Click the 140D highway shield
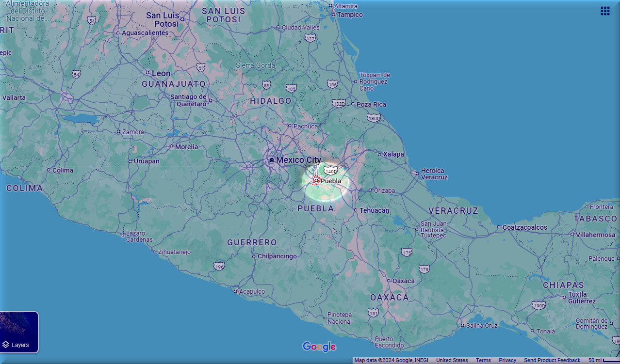620x364 pixels. (331, 171)
